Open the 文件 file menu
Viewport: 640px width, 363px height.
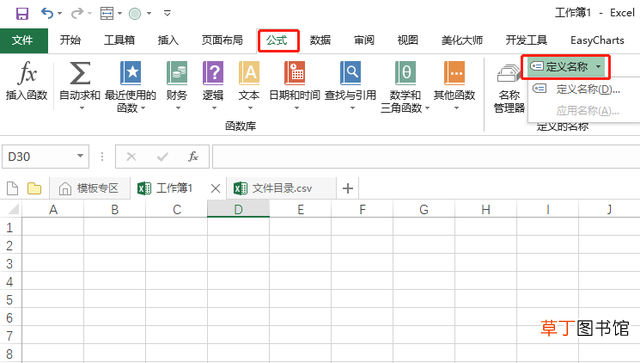(24, 40)
